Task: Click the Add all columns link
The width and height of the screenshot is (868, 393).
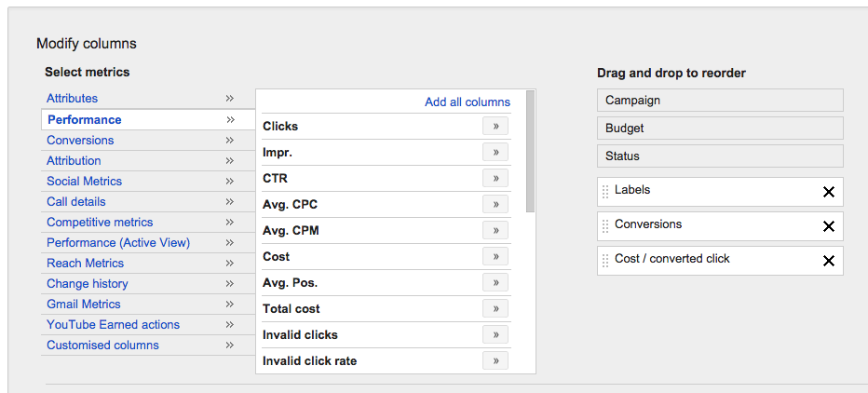Action: (468, 102)
